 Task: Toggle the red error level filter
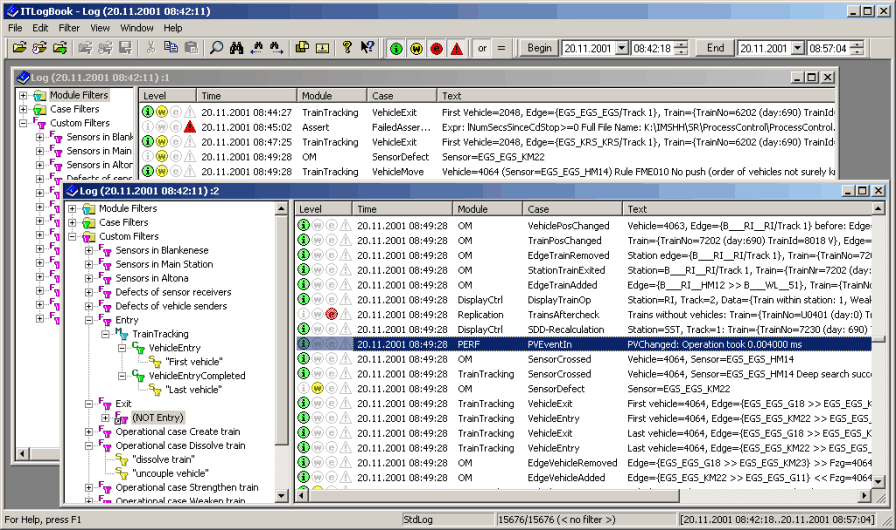(436, 48)
